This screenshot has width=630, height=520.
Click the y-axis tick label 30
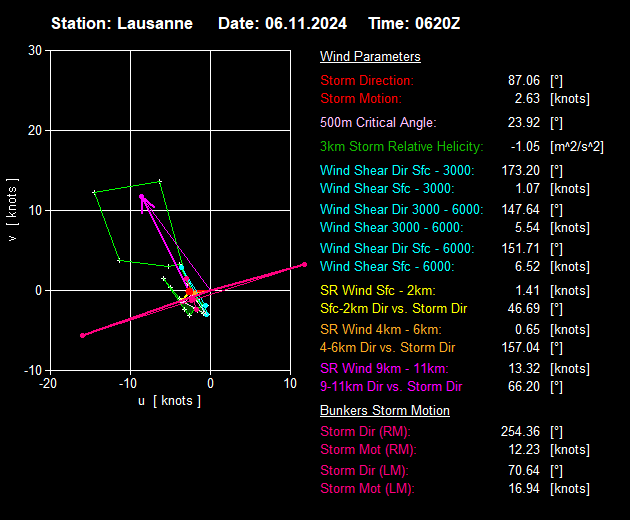point(35,51)
